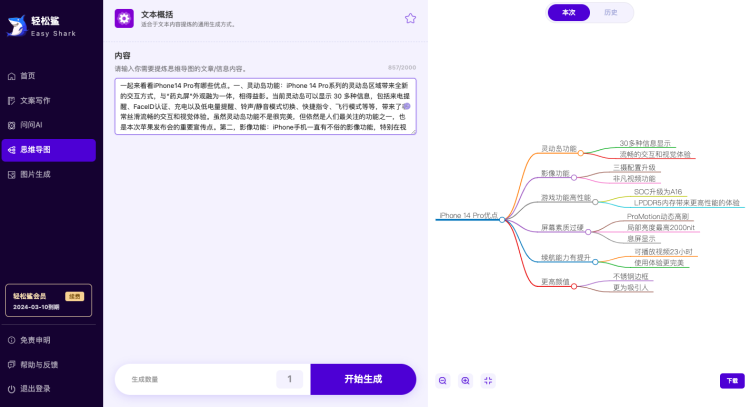Switch to the 历史 tab

tap(611, 12)
